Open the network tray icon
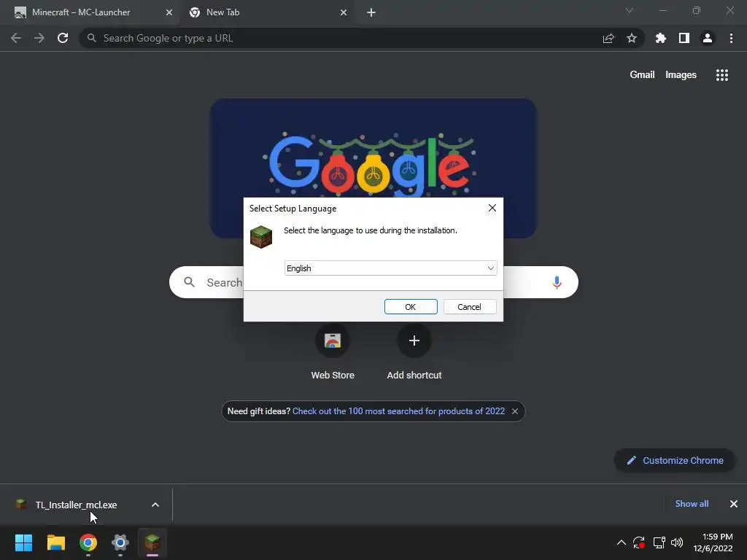Viewport: 747px width, 560px height. (659, 542)
